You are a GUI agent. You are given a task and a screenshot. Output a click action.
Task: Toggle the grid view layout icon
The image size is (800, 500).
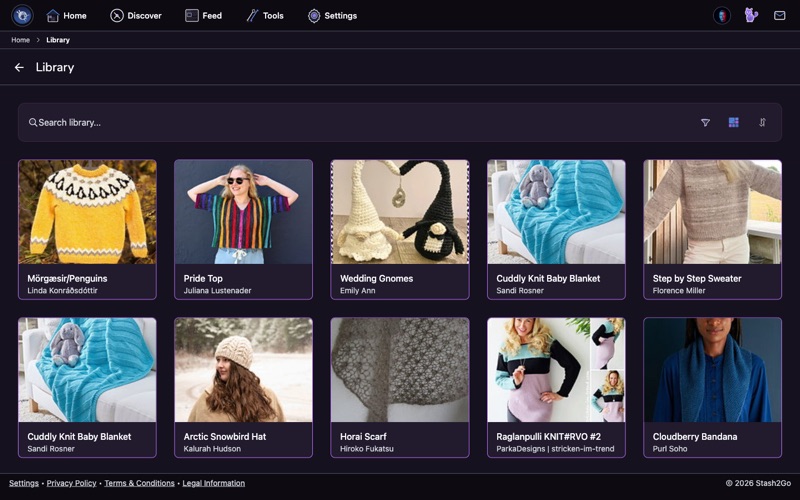pyautogui.click(x=734, y=122)
